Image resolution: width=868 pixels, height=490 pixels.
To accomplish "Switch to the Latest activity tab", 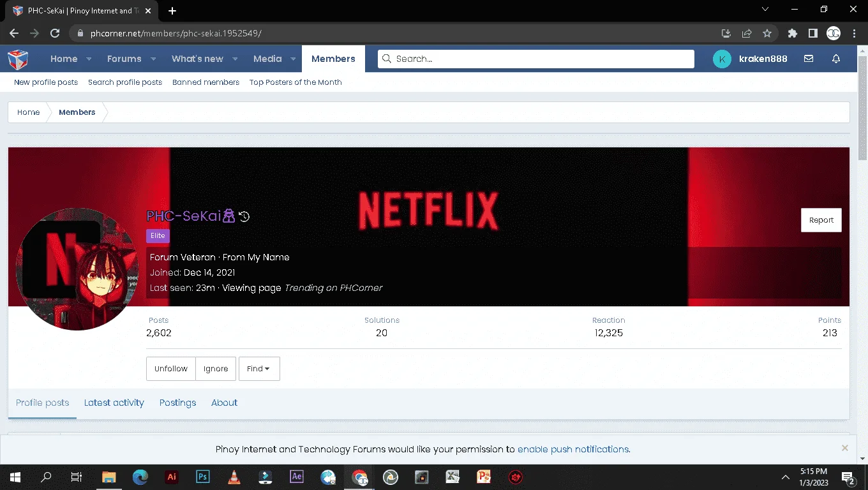I will click(114, 403).
